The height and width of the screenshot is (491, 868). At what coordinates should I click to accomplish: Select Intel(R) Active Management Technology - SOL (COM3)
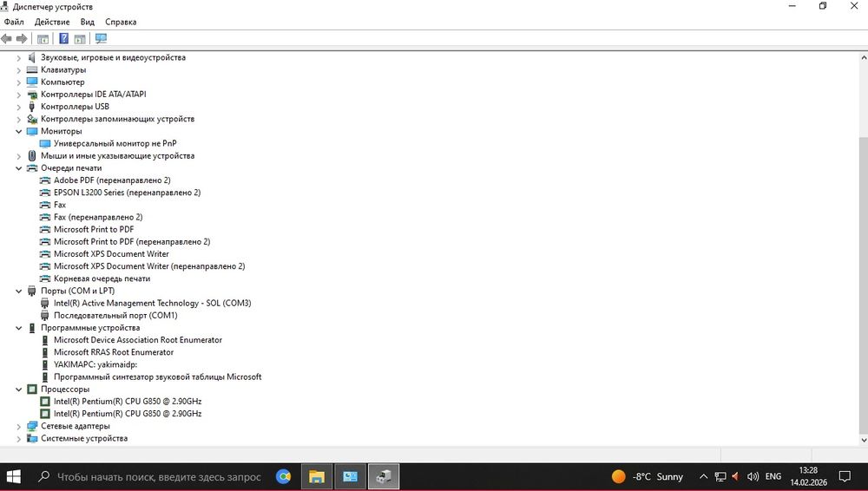[152, 304]
